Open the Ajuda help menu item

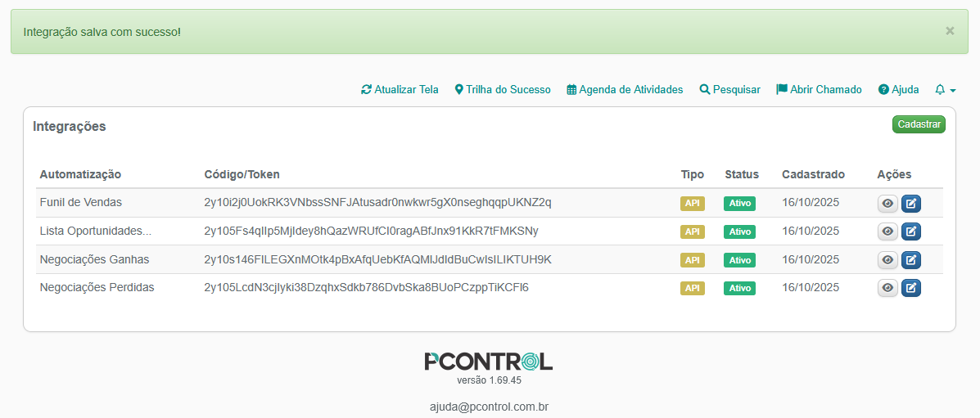tap(898, 90)
